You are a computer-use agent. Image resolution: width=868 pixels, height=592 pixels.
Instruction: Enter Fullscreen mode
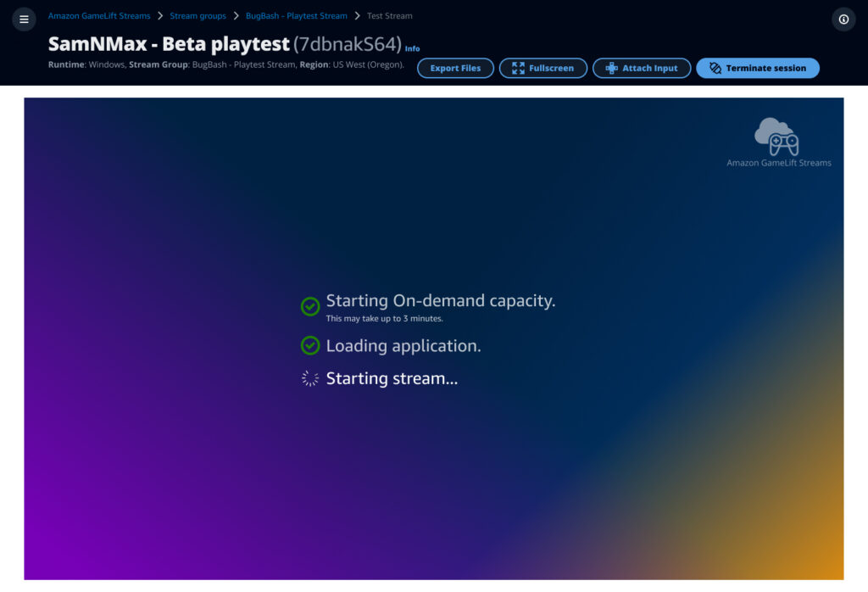tap(542, 68)
